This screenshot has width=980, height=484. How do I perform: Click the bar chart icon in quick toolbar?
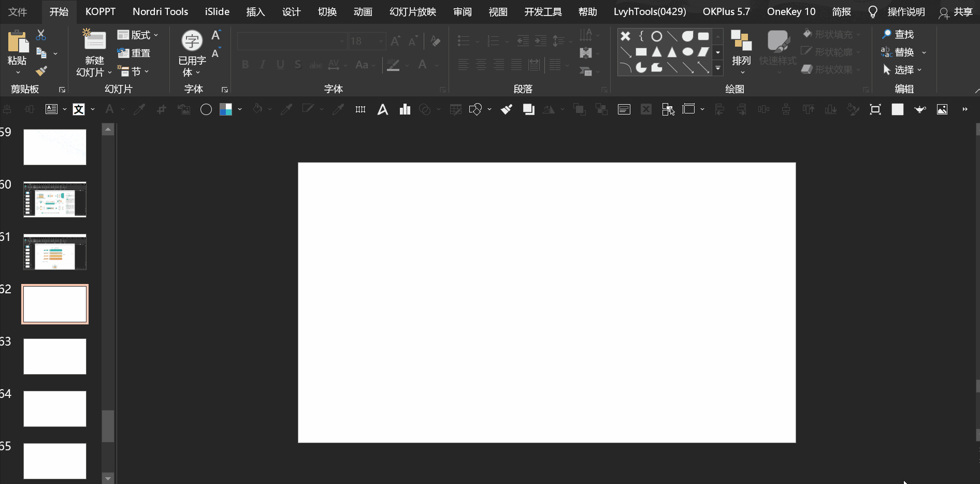point(405,109)
